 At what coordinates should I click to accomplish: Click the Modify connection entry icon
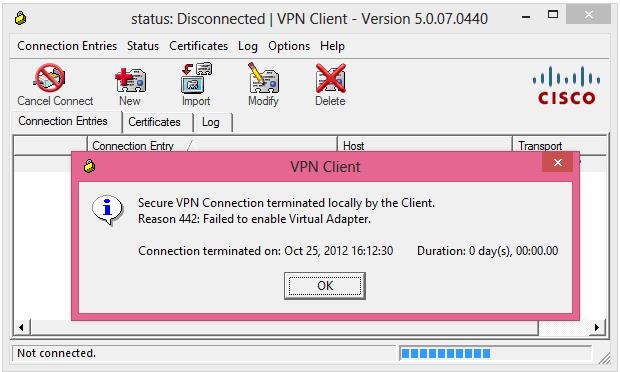coord(263,78)
